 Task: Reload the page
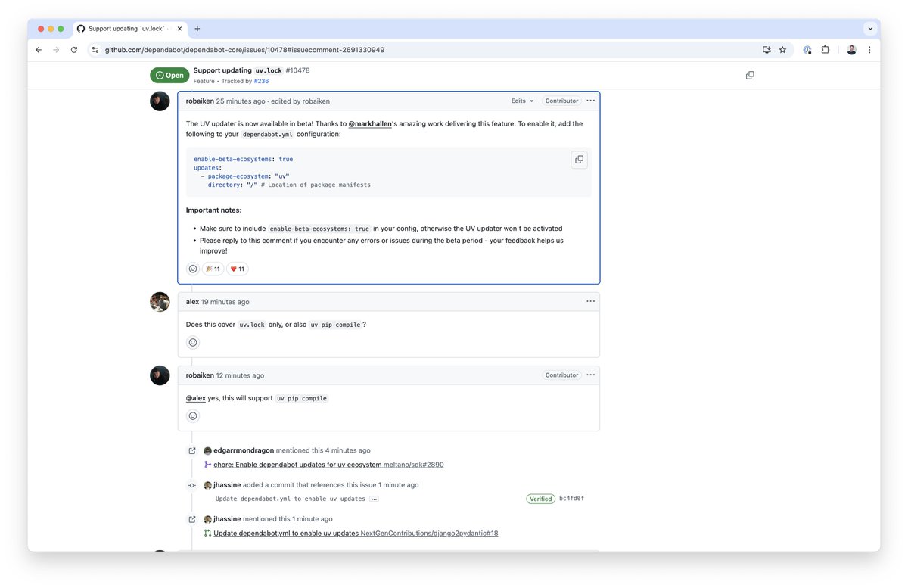pos(74,50)
